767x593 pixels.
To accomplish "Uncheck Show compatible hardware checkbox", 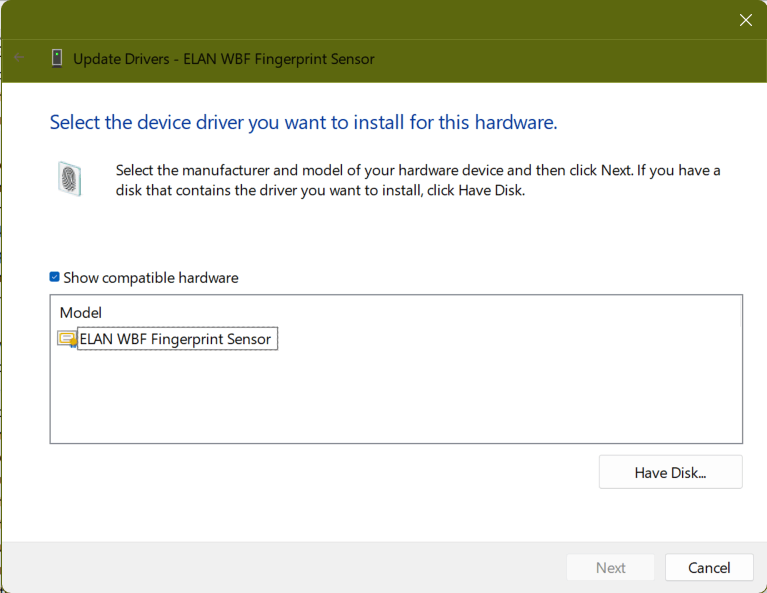I will click(x=55, y=277).
